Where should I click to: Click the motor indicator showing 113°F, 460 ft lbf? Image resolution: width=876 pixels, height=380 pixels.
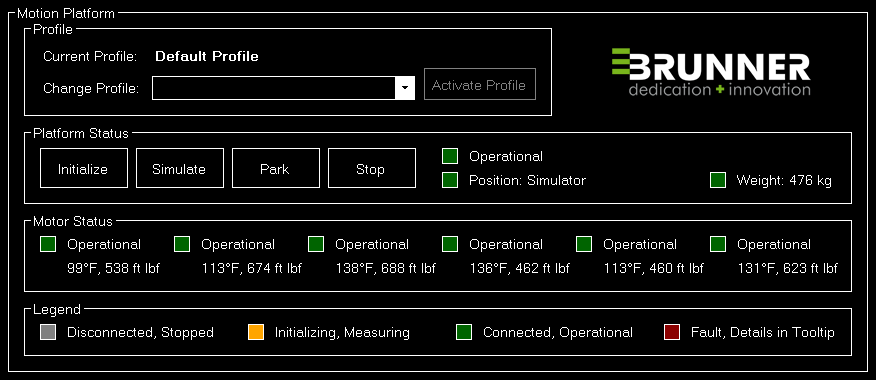584,244
